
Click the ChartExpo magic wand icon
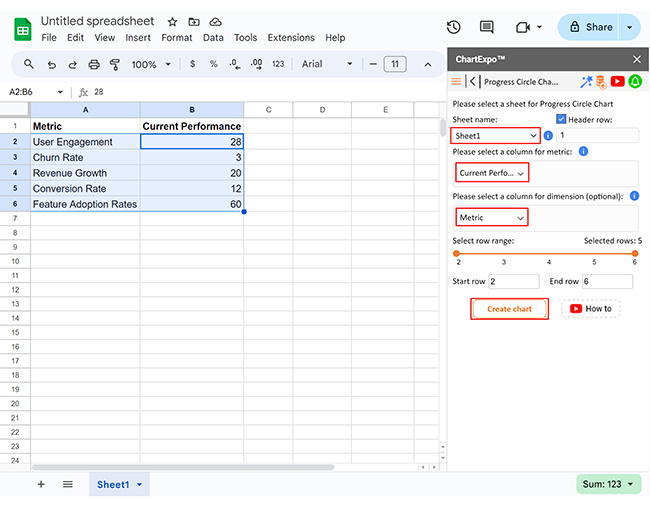[x=586, y=81]
